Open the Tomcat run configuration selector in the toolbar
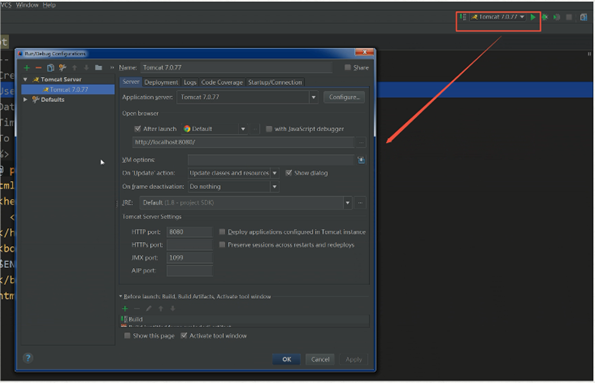Viewport: 595px width, 383px height. click(498, 17)
